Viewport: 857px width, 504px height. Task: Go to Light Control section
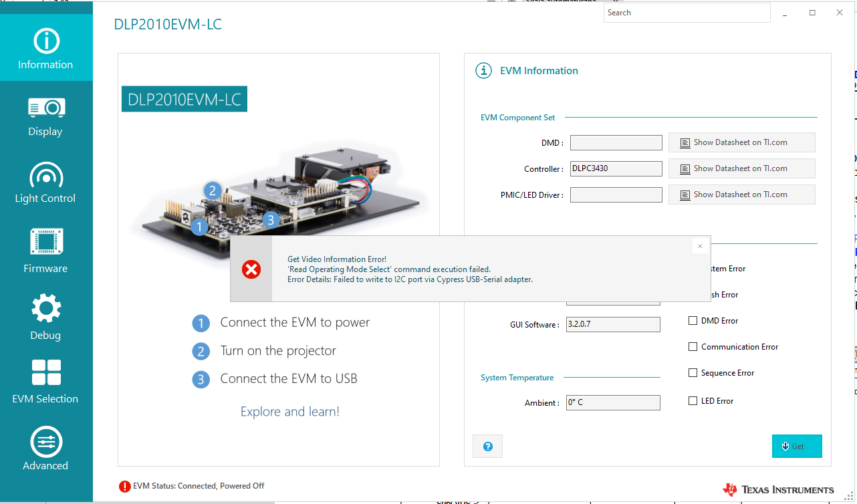click(x=46, y=182)
